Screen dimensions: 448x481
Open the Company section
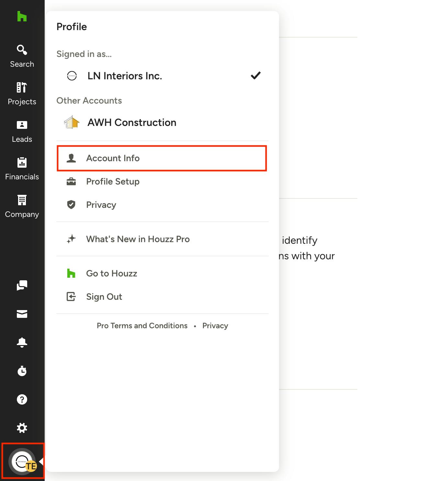22,207
